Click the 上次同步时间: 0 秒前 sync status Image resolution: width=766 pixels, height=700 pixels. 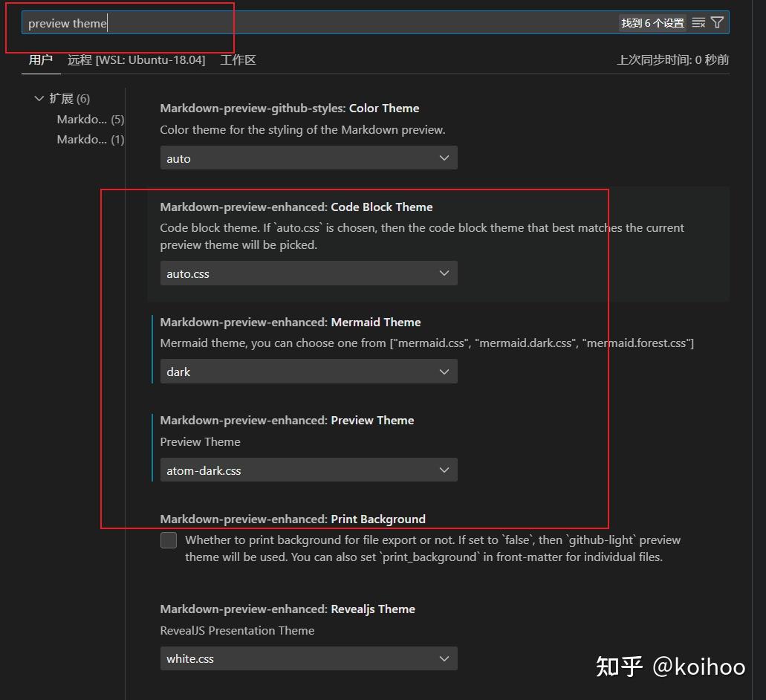[672, 60]
